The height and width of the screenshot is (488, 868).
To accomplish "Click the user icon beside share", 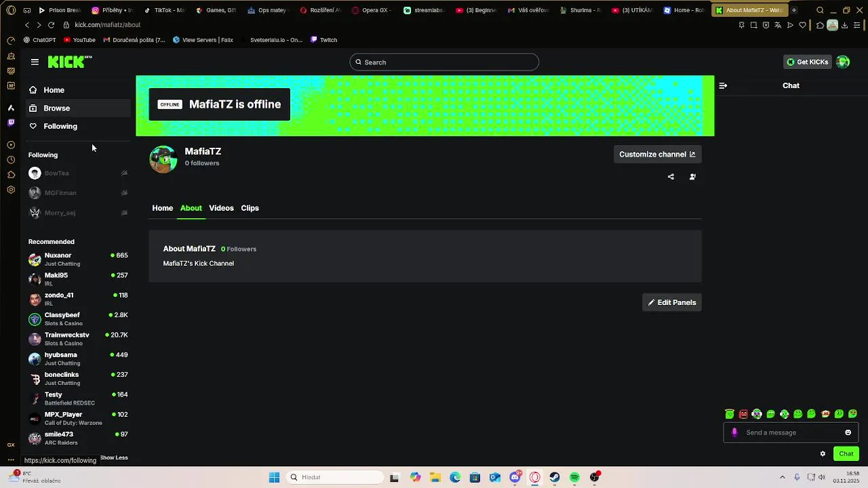I will coord(692,177).
